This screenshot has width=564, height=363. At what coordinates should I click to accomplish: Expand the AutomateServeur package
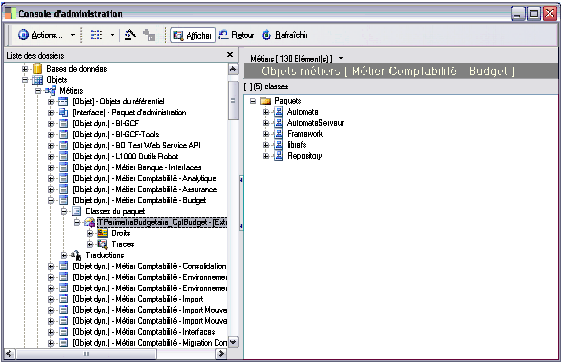tap(266, 123)
